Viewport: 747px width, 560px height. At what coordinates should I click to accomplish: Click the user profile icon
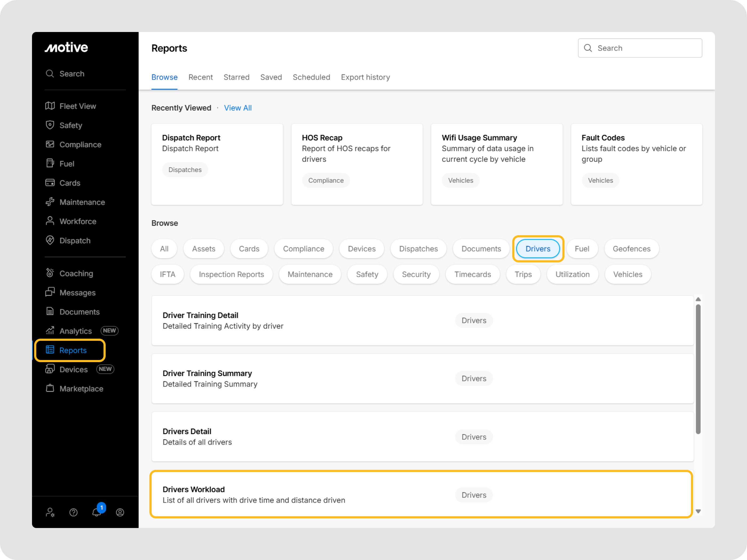pos(120,513)
